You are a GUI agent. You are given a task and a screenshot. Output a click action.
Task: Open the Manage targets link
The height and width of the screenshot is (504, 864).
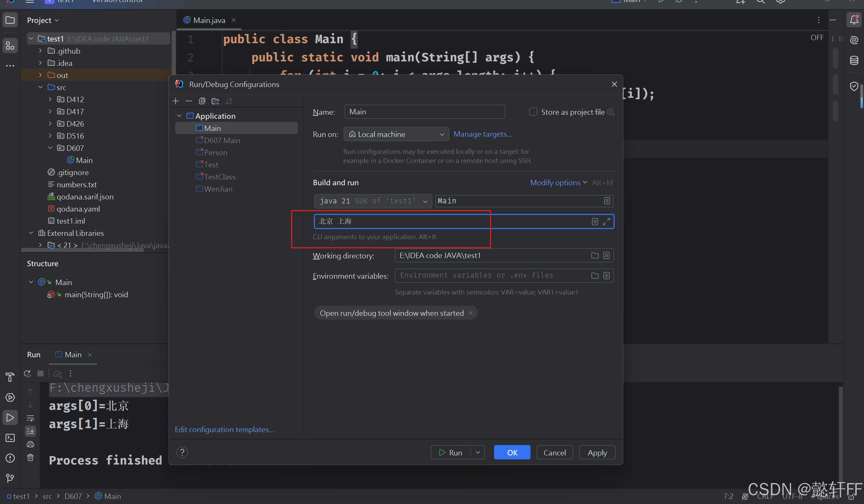[482, 134]
